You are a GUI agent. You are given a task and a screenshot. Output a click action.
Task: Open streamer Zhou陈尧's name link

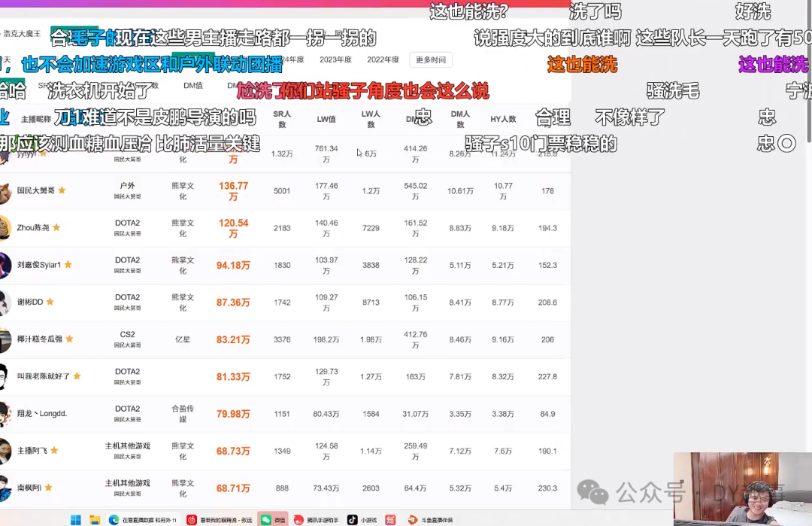pos(33,227)
